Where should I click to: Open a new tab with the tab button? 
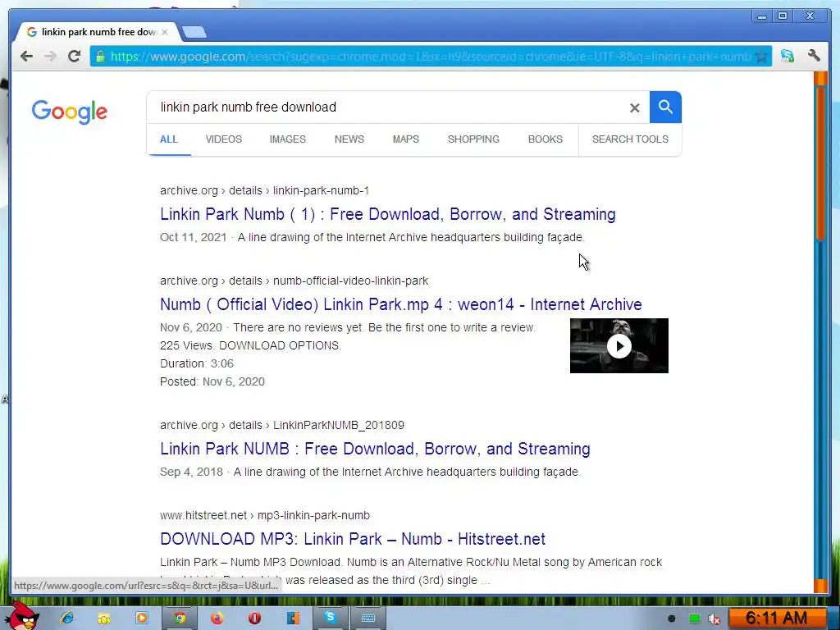(x=194, y=32)
